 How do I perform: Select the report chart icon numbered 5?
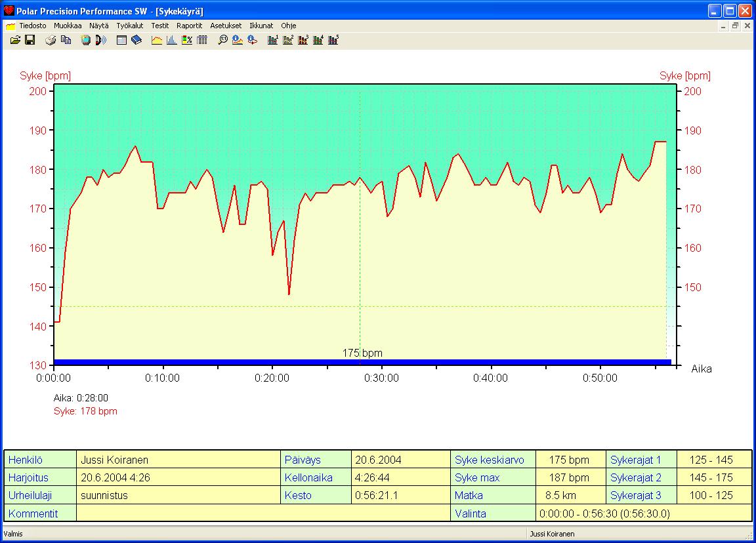click(x=333, y=40)
